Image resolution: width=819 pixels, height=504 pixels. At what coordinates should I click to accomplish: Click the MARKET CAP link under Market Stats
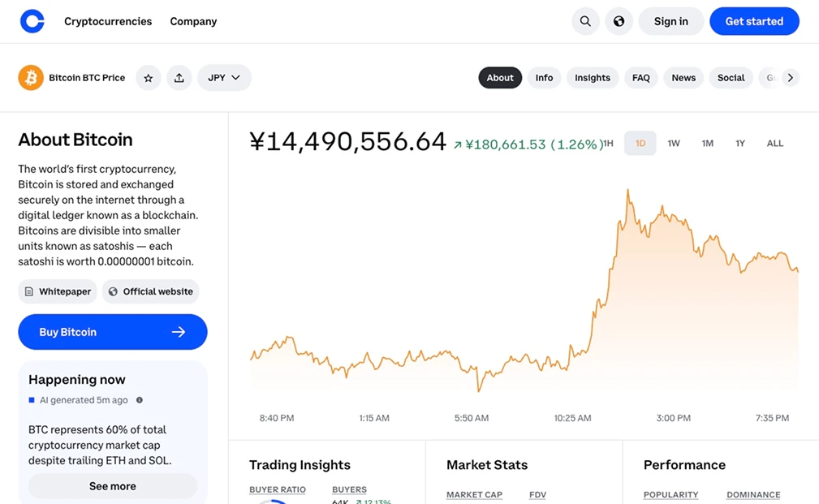point(474,494)
